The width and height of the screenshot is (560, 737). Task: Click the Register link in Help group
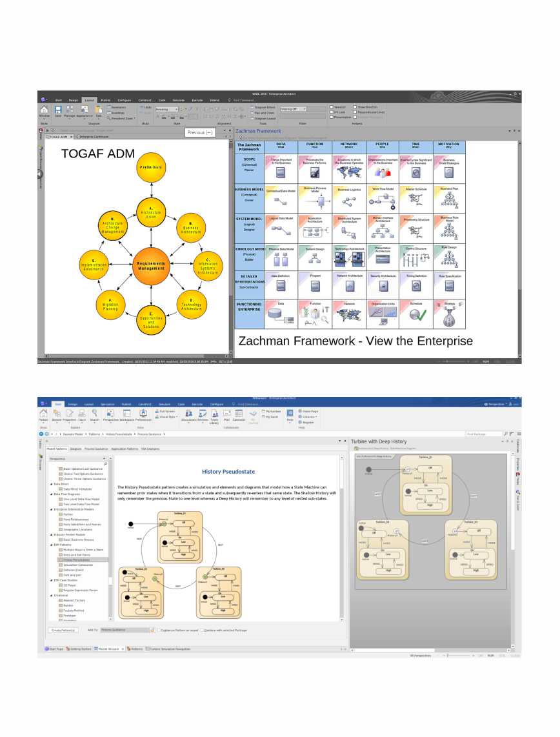tap(306, 422)
